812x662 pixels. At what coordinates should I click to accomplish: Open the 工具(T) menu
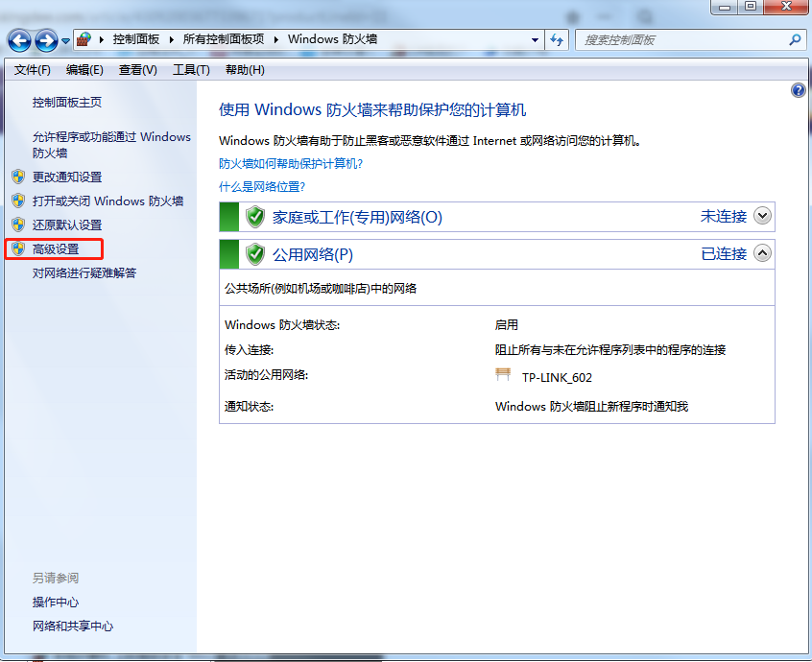191,70
